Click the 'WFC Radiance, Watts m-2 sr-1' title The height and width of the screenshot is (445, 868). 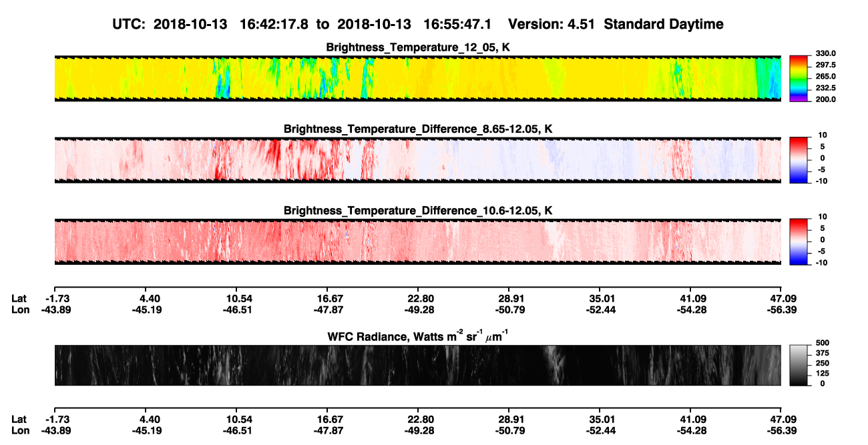(417, 335)
